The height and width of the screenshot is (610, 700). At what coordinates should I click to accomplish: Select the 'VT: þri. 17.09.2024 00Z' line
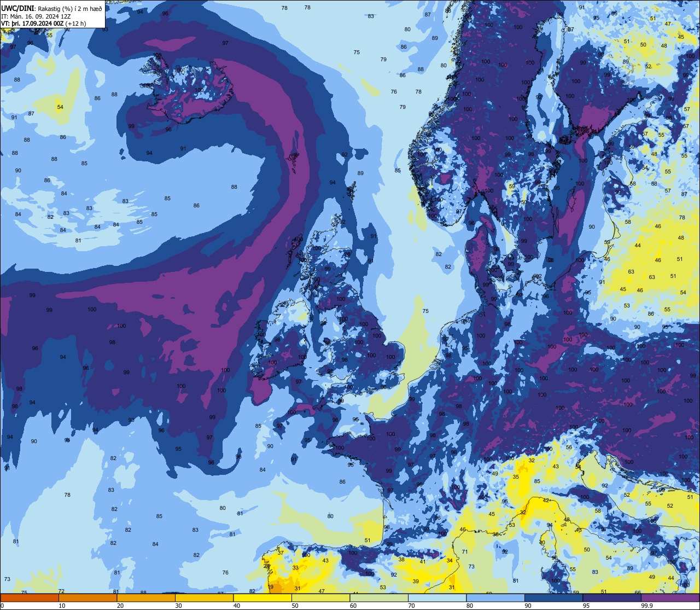(33, 24)
